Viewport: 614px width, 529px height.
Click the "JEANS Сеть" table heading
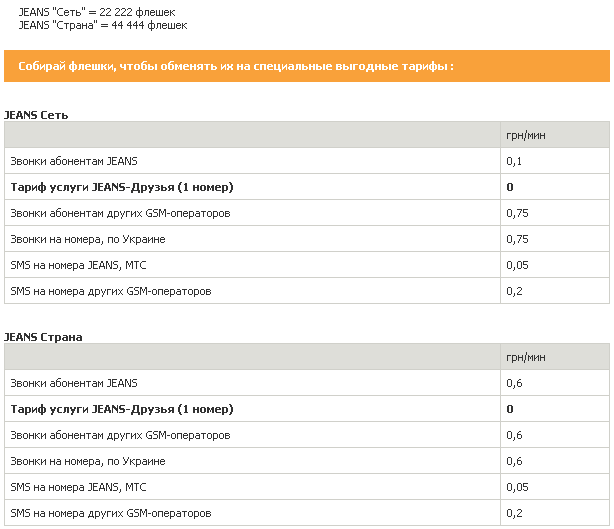[x=36, y=115]
